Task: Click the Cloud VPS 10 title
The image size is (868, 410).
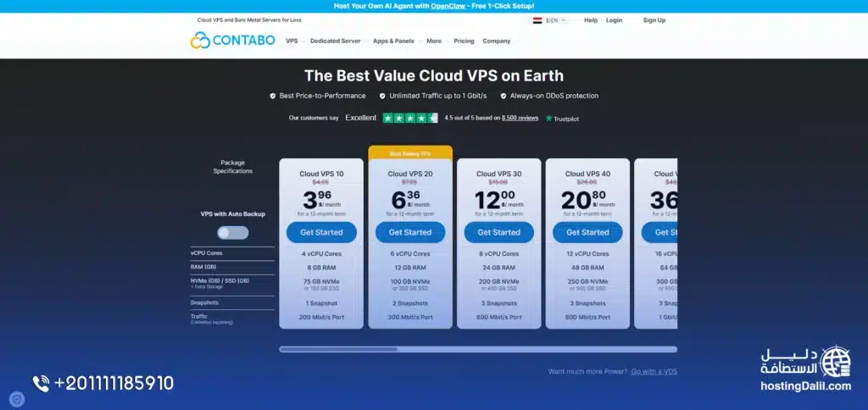Action: (321, 174)
